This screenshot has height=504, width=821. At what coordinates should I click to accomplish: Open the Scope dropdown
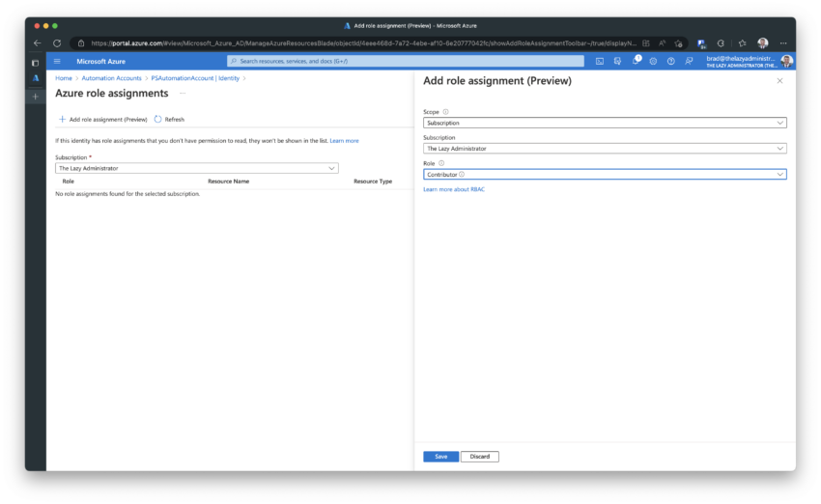click(605, 123)
